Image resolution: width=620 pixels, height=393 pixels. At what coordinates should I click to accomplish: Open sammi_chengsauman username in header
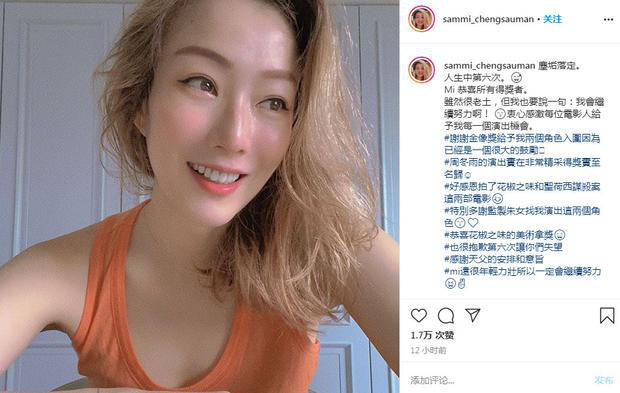click(x=488, y=19)
